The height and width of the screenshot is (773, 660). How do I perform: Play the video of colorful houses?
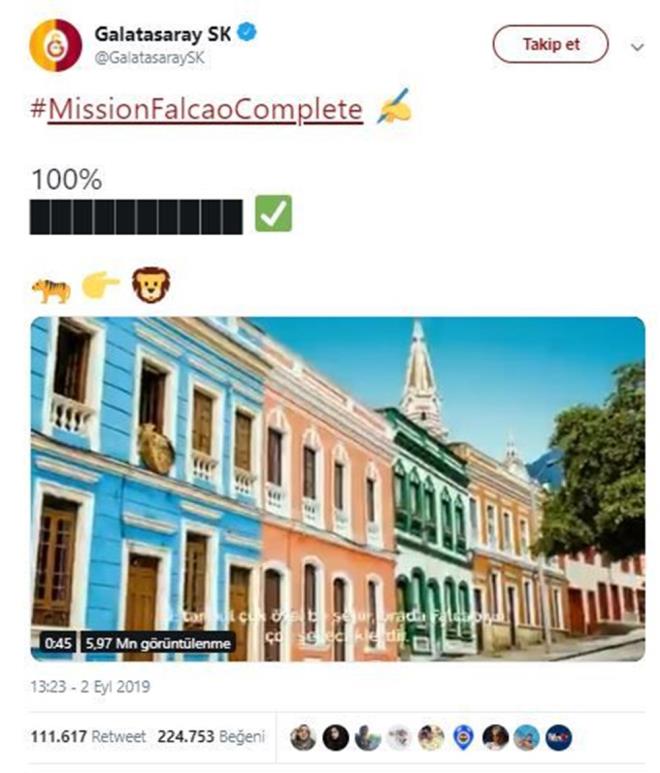coord(338,489)
